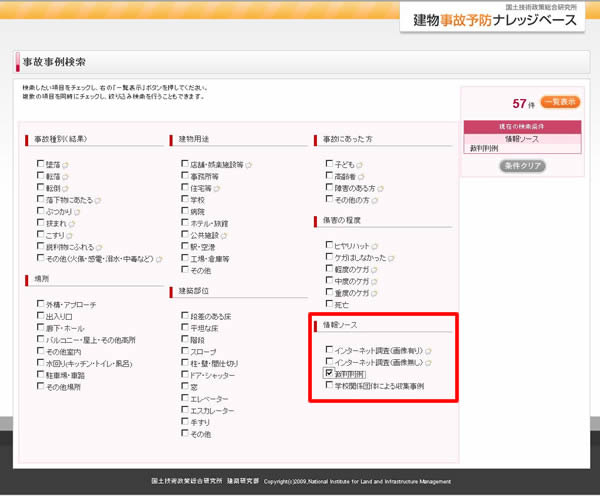Enable the スロープ checkbox

point(184,351)
